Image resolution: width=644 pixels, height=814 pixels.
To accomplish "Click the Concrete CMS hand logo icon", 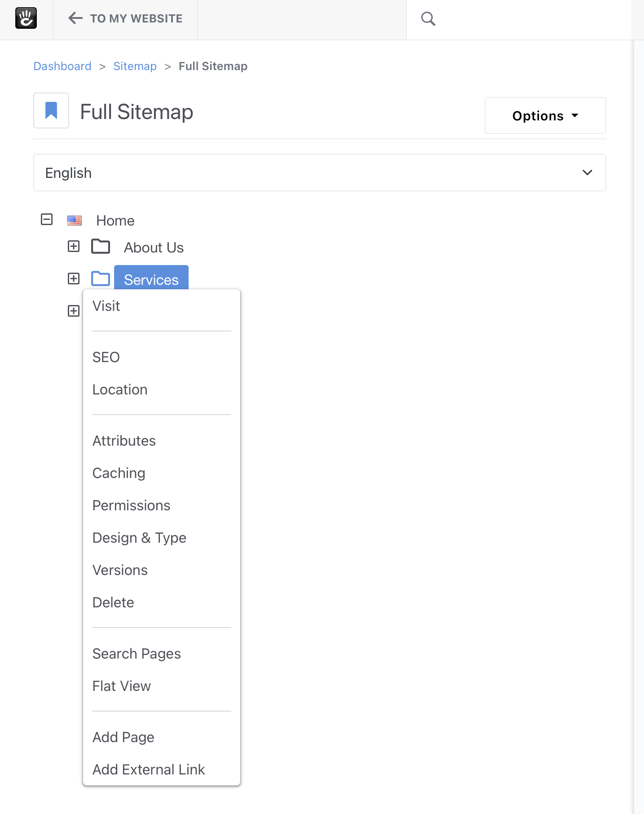I will point(26,18).
